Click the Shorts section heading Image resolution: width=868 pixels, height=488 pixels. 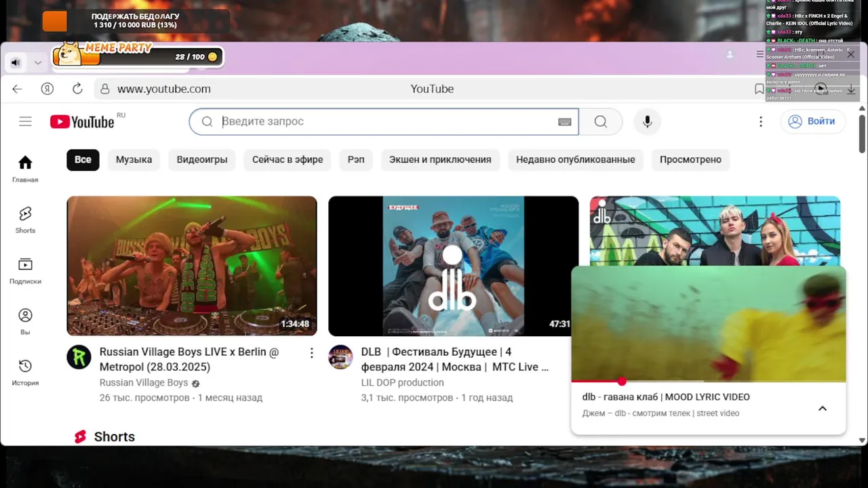115,437
